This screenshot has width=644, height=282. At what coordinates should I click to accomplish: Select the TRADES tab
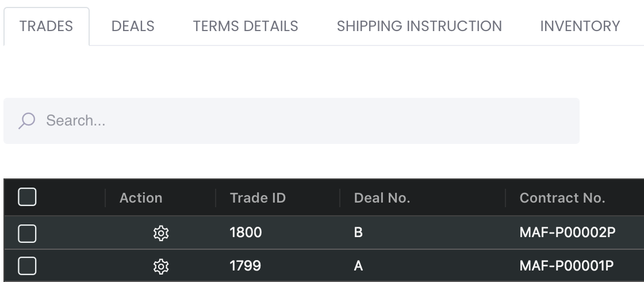coord(46,26)
